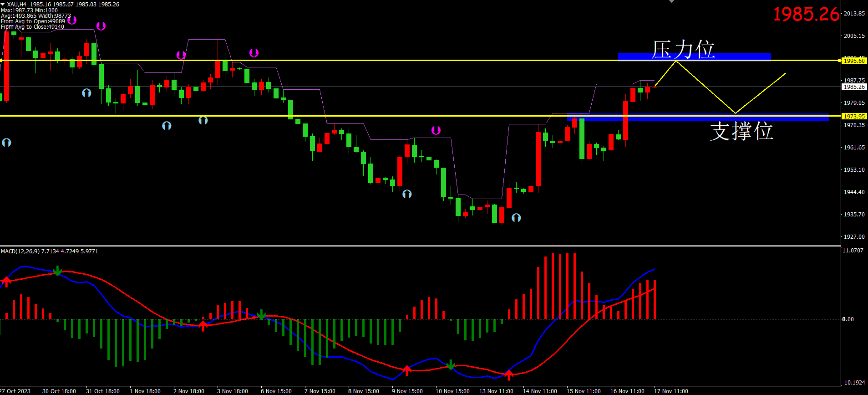This screenshot has width=868, height=395.
Task: Click the cyan up arrow below the 13 Nov low
Action: point(516,218)
